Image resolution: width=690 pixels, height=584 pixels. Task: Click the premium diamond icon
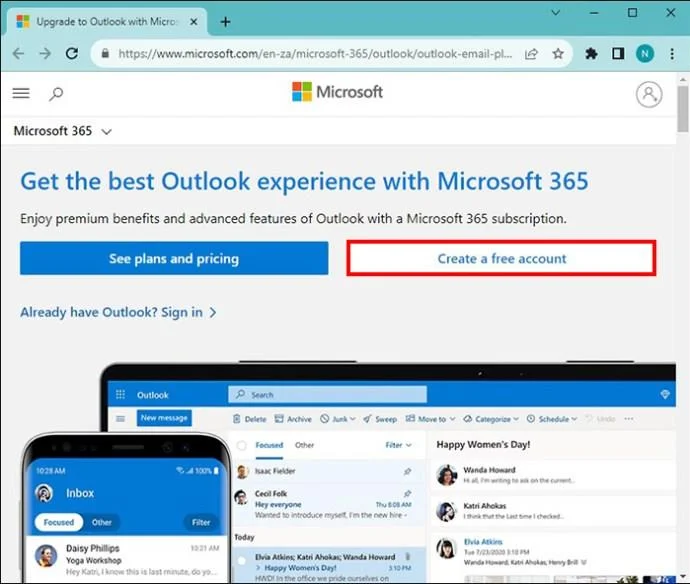coord(665,394)
